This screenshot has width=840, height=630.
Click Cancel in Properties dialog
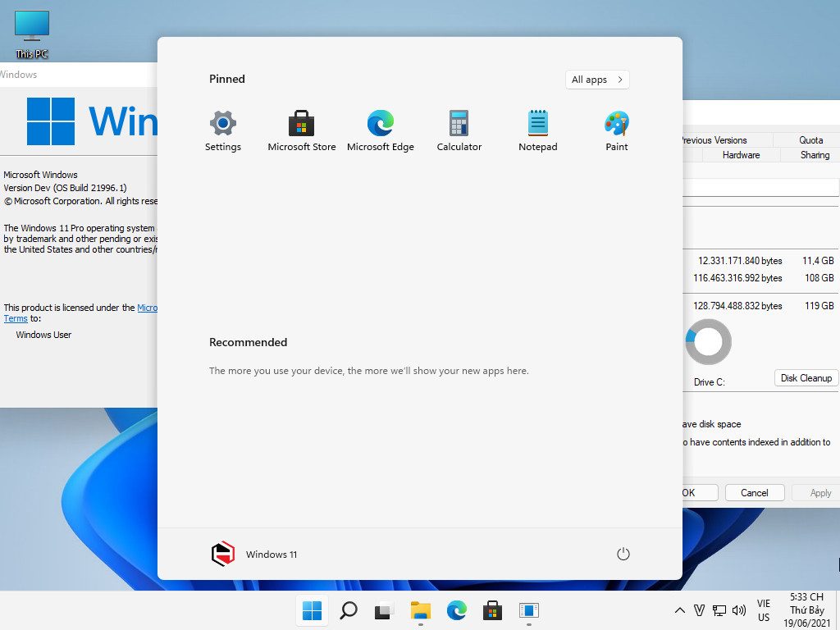coord(755,492)
